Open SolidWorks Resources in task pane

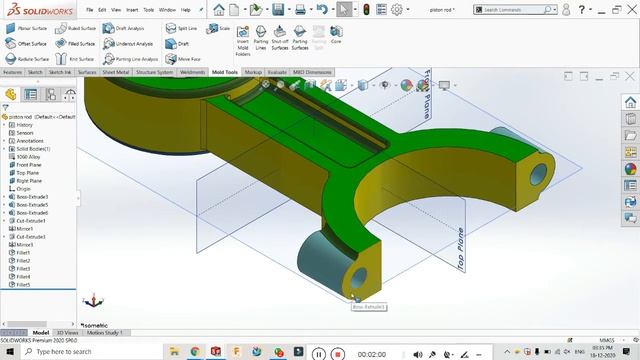coord(630,102)
